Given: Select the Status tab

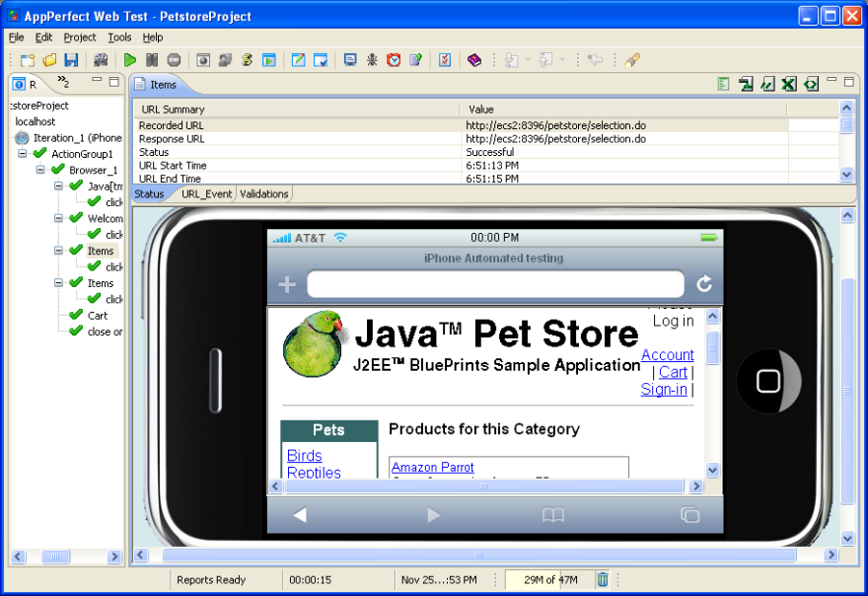Looking at the screenshot, I should point(150,193).
